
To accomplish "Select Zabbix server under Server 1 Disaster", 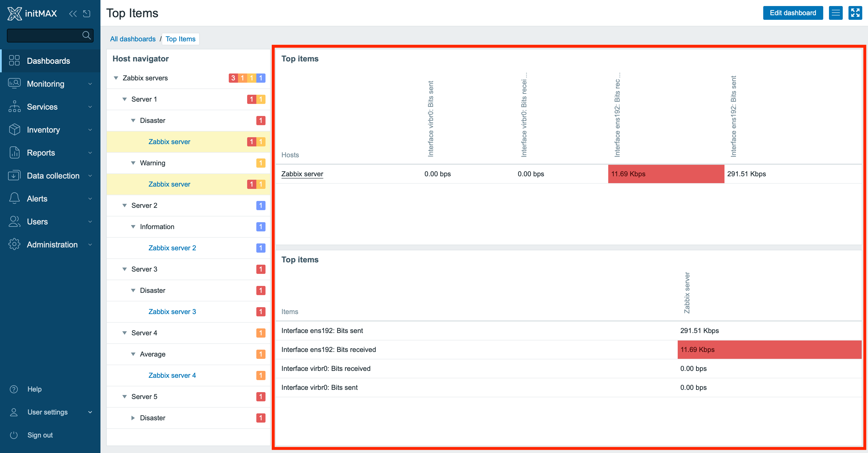I will coord(169,142).
